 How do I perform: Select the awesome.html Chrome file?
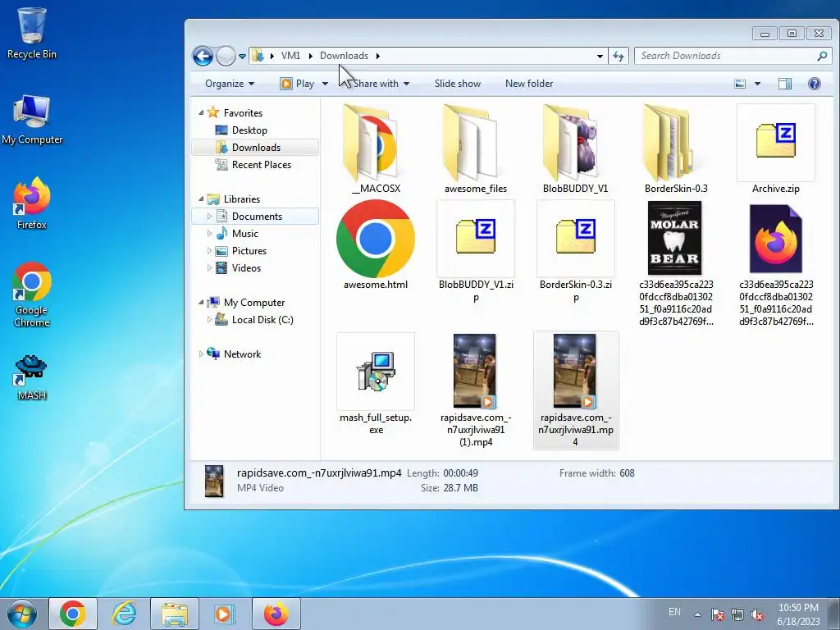376,244
